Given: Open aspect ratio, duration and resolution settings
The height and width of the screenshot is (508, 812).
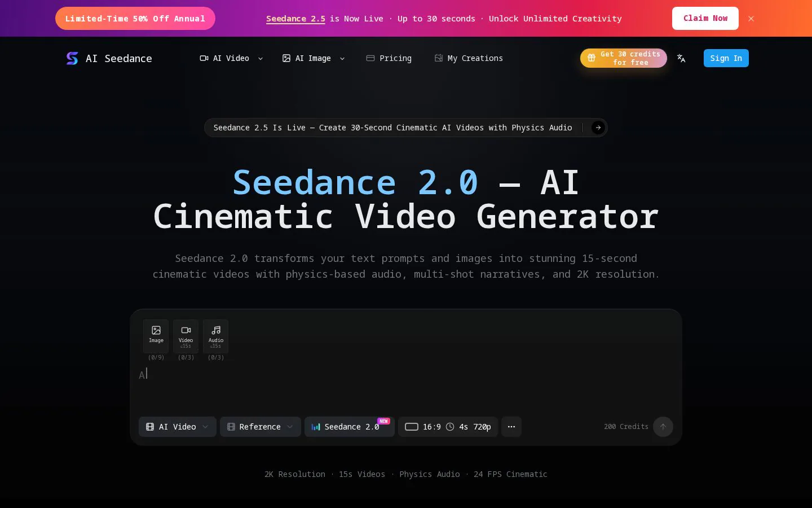Looking at the screenshot, I should (x=448, y=427).
